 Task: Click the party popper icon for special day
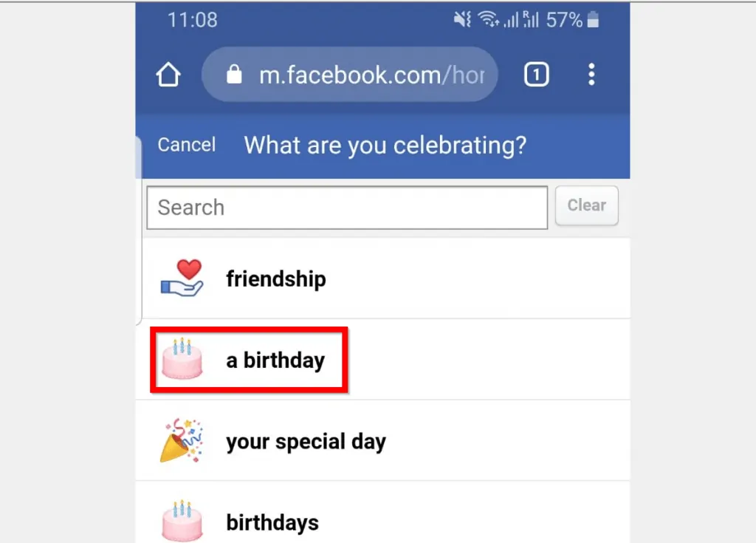[x=182, y=440]
